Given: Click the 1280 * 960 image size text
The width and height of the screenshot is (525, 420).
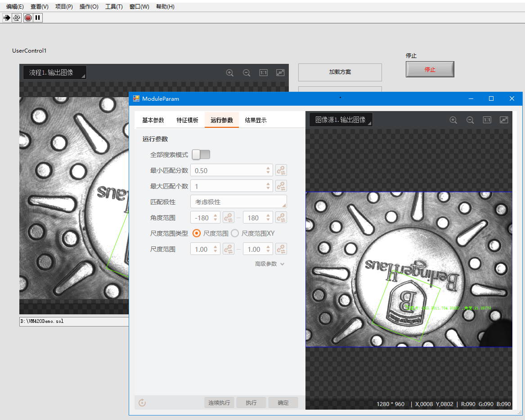Looking at the screenshot, I should coord(390,404).
